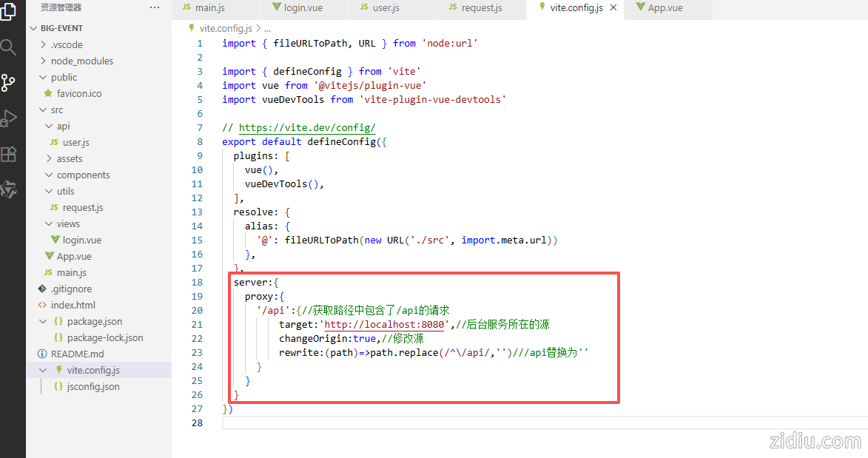The image size is (868, 458).
Task: Switch to the request.js tab
Action: [x=481, y=8]
